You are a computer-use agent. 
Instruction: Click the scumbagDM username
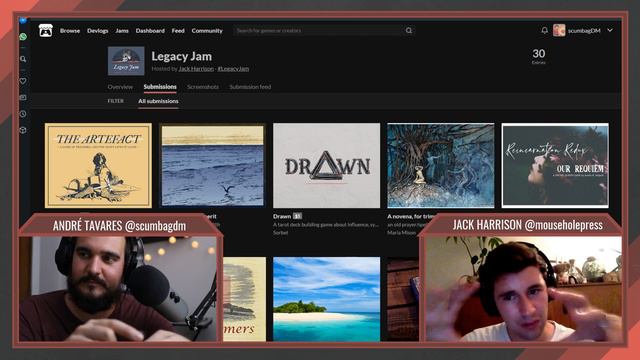coord(584,31)
